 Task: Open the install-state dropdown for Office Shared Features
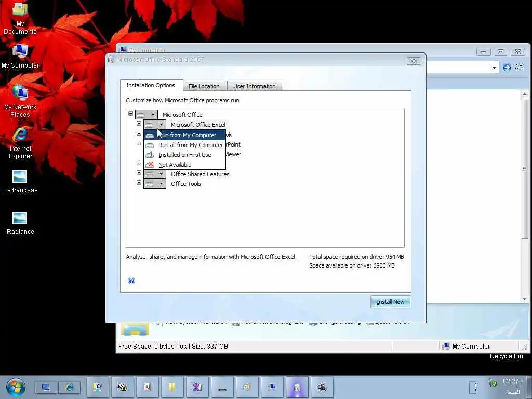pyautogui.click(x=155, y=174)
